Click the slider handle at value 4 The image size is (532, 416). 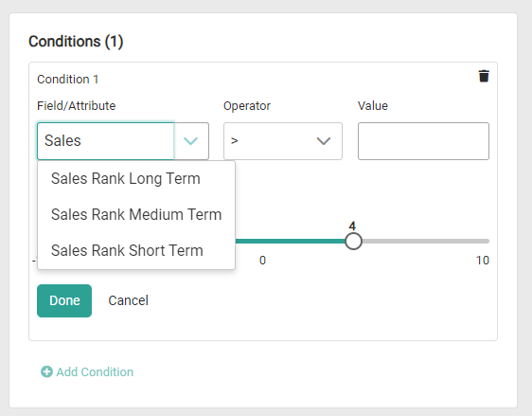click(x=353, y=241)
